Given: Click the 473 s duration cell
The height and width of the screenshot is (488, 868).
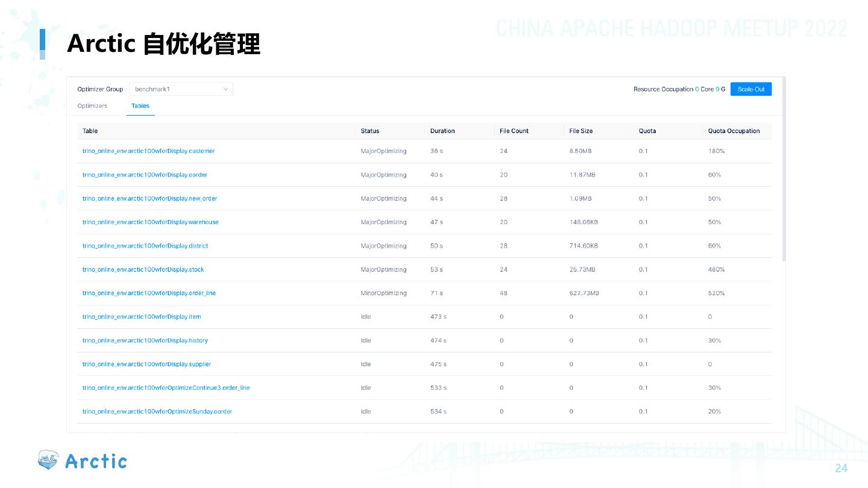Looking at the screenshot, I should pos(438,317).
